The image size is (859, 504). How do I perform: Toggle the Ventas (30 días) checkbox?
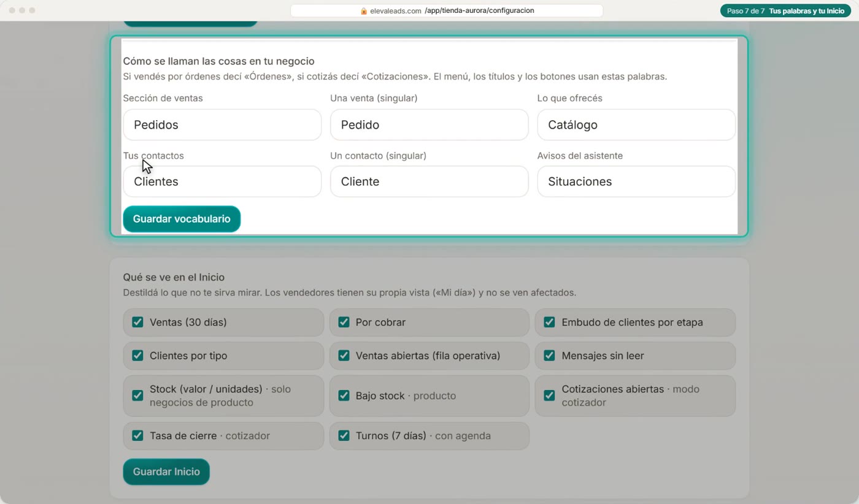[x=137, y=323]
